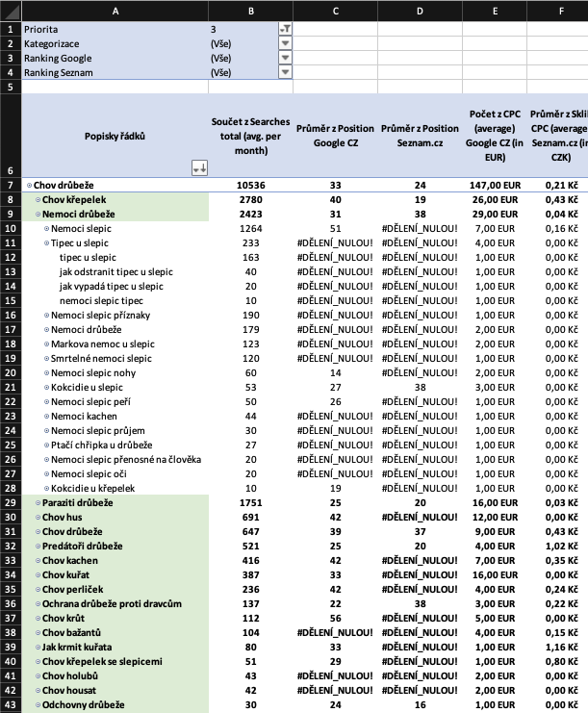Expand the Ptačí chřipka u drůbeže row

(x=46, y=445)
